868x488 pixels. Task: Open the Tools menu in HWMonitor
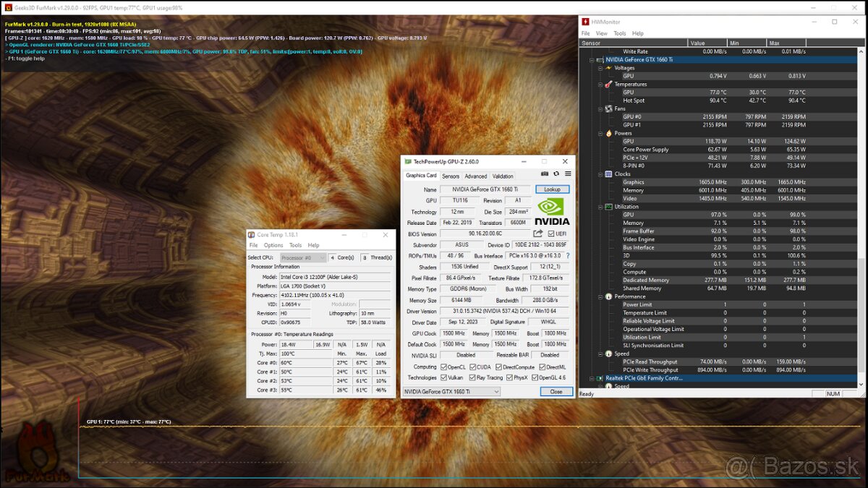[620, 33]
